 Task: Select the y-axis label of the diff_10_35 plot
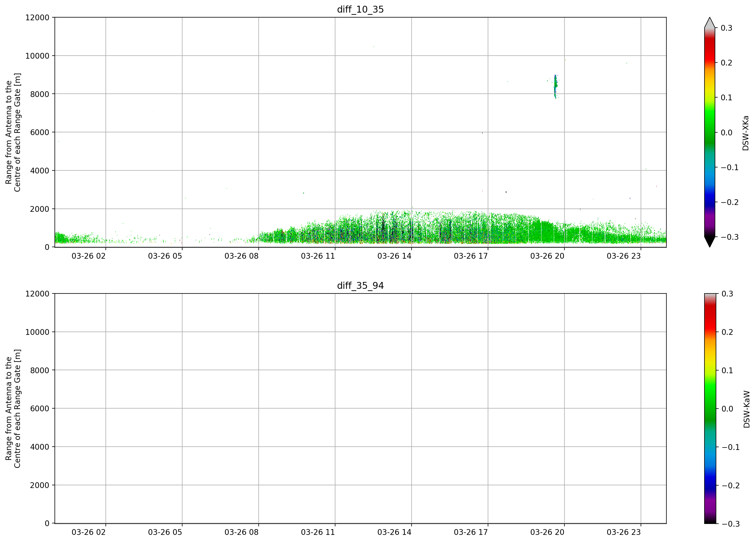pyautogui.click(x=13, y=132)
